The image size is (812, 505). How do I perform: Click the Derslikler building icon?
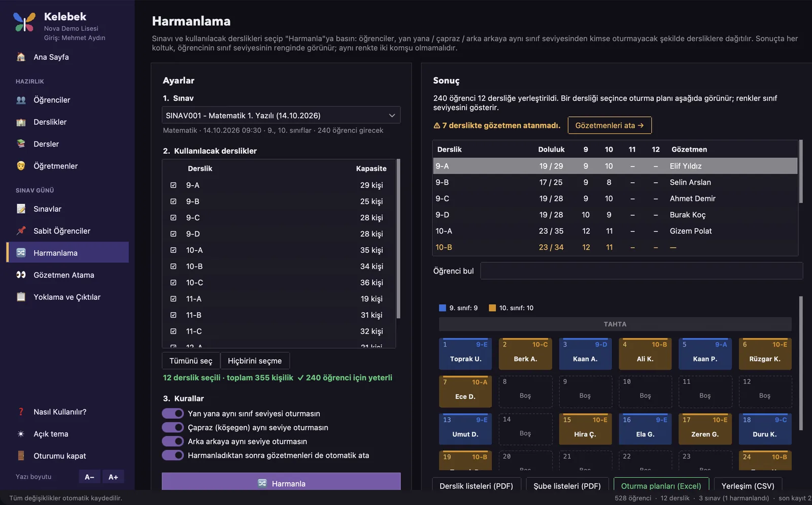pyautogui.click(x=21, y=122)
